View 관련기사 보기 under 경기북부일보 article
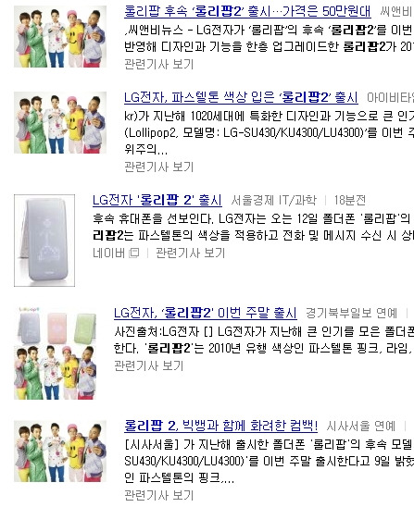Viewport: 414px width, 532px height. [x=149, y=365]
